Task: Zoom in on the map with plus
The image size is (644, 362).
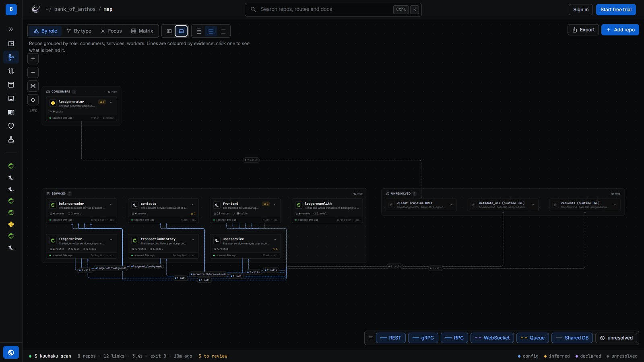Action: [33, 59]
